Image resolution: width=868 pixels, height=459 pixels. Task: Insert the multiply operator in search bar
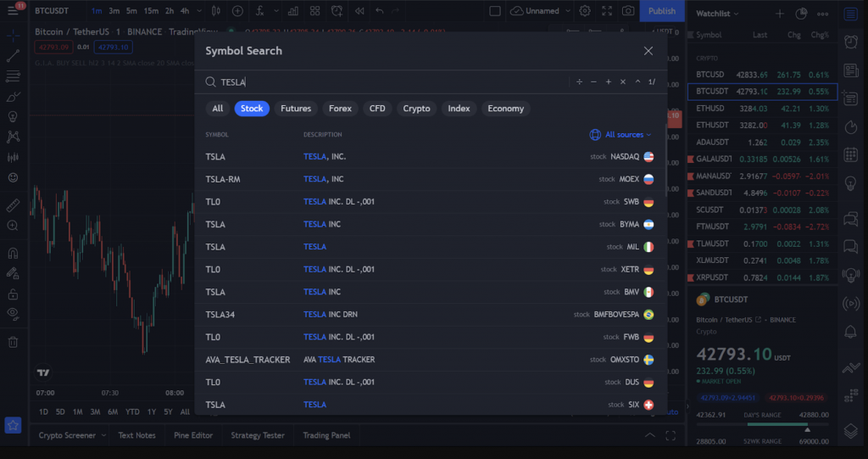click(x=623, y=82)
